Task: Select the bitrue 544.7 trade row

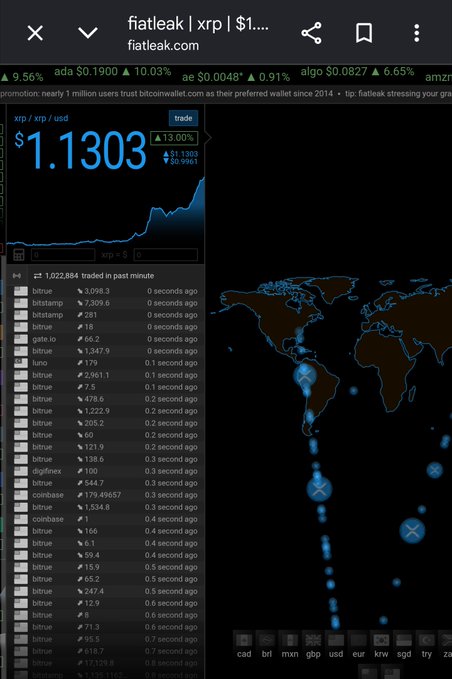Action: click(106, 483)
